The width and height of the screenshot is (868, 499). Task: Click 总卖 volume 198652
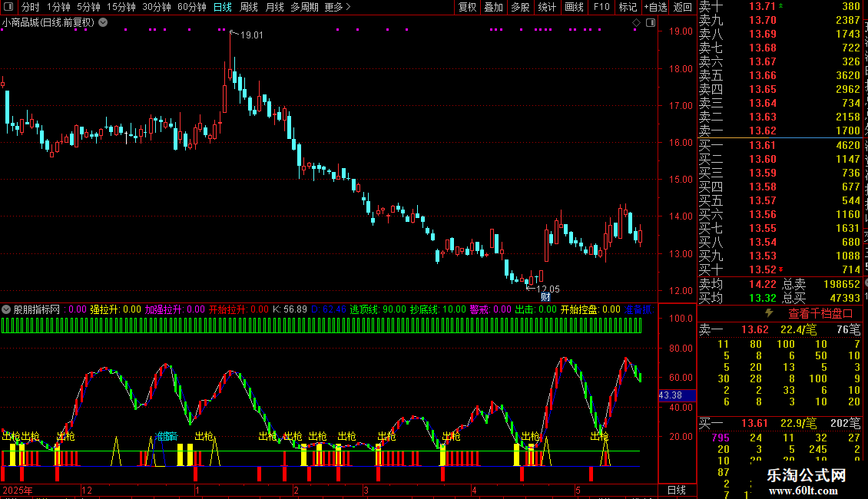(x=841, y=284)
